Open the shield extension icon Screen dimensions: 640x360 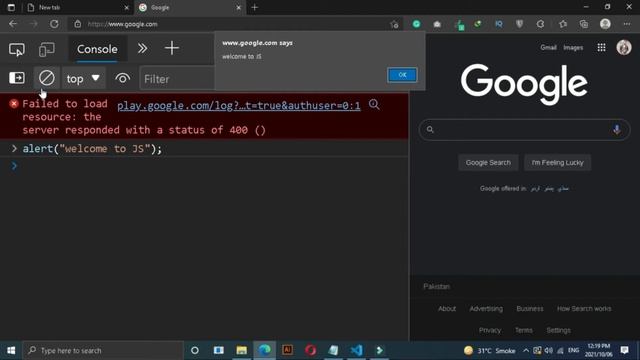(519, 24)
